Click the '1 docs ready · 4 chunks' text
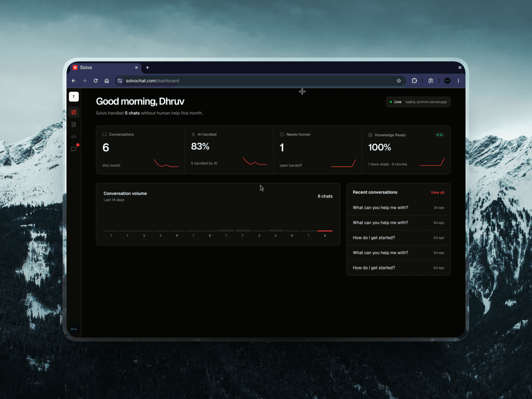The width and height of the screenshot is (532, 399). (x=388, y=164)
